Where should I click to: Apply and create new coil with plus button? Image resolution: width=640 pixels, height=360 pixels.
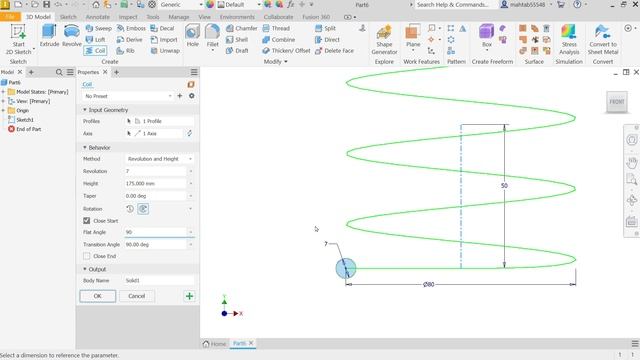click(189, 296)
